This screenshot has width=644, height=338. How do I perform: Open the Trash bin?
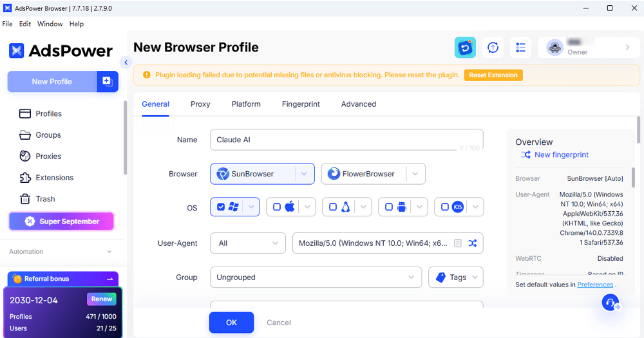26,199
